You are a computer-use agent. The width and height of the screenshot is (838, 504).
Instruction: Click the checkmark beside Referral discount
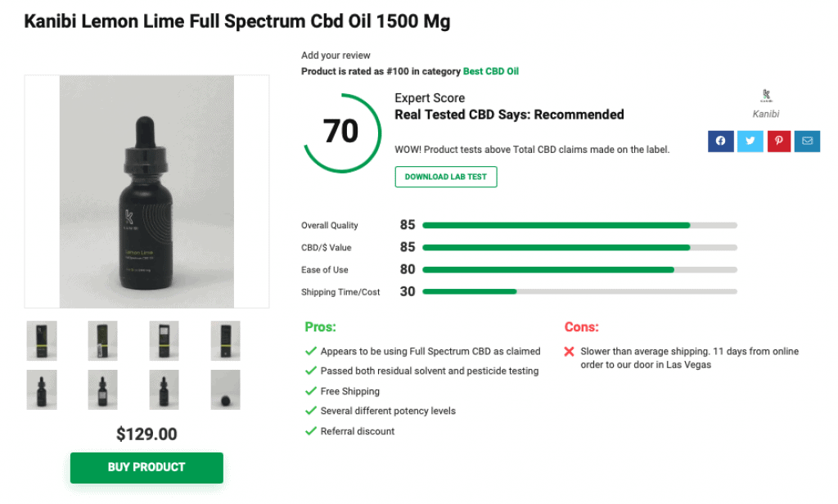(311, 431)
